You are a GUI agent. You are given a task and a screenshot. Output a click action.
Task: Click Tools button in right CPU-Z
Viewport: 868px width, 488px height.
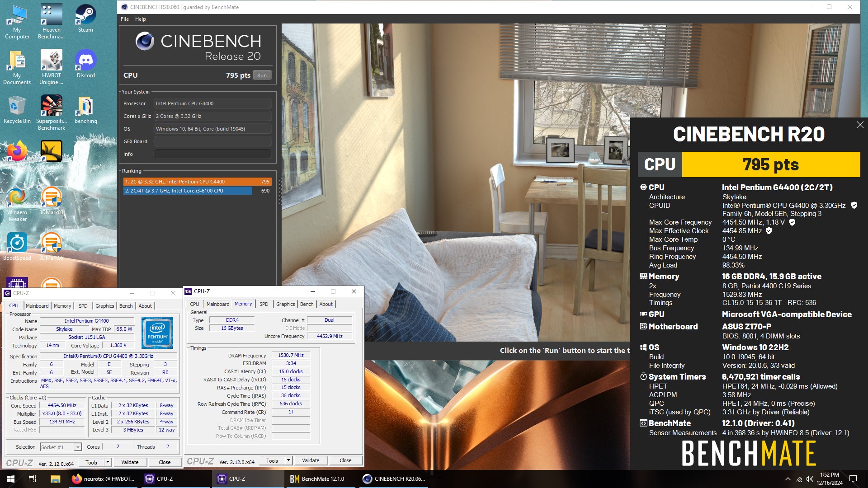point(272,460)
